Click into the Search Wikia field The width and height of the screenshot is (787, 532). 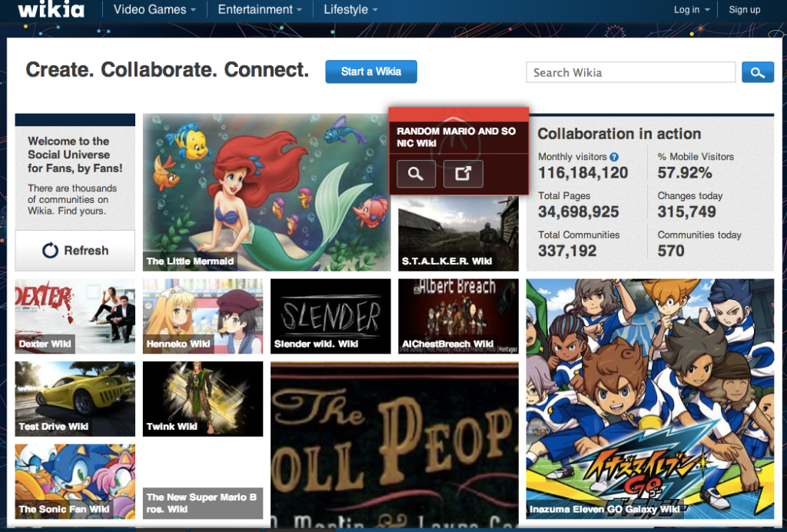630,72
